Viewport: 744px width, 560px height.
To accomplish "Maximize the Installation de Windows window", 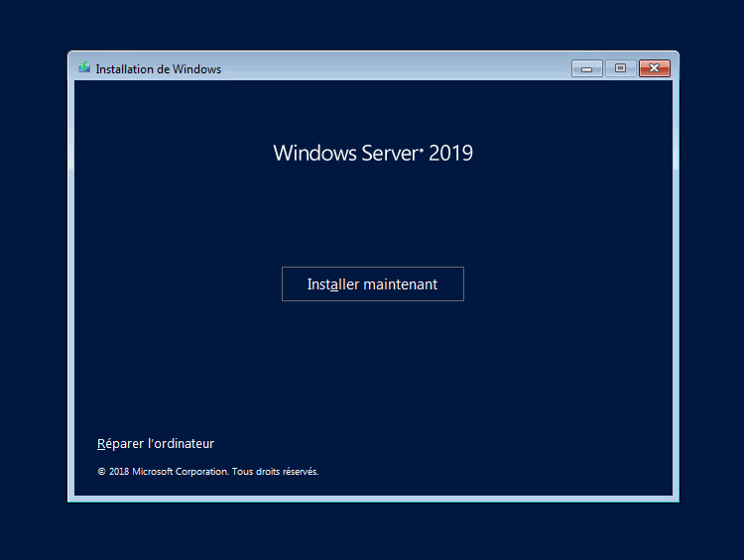I will (x=620, y=68).
